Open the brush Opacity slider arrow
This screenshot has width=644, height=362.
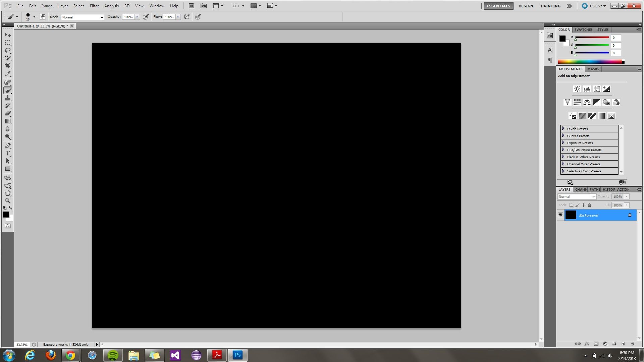point(137,17)
